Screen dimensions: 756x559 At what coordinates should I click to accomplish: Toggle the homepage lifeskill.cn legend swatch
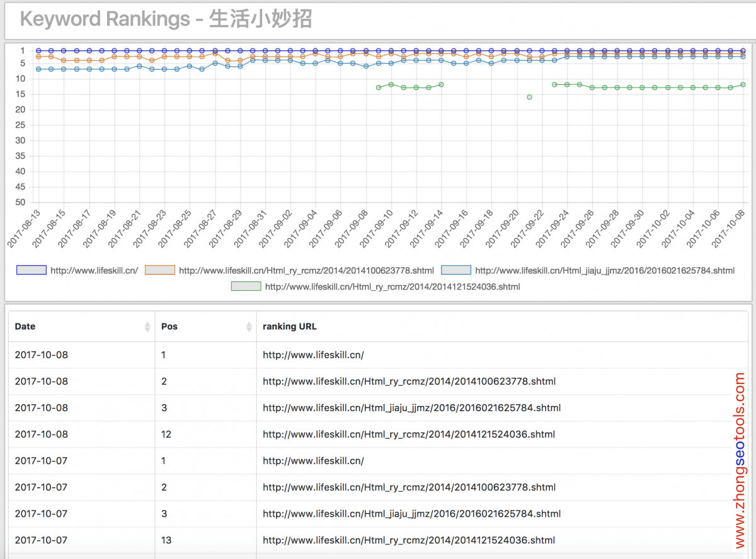coord(31,270)
